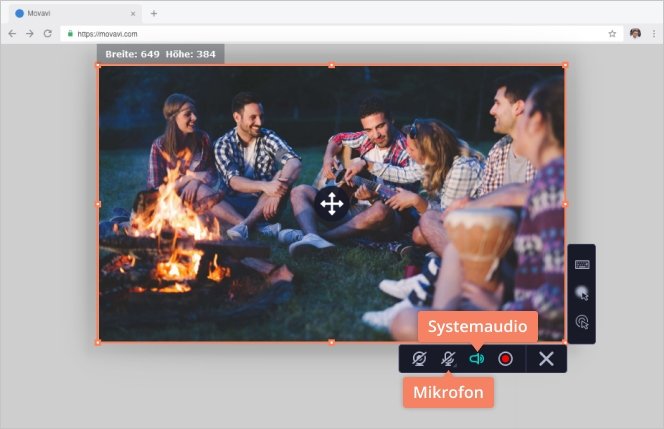Bookmark this page with star icon
The height and width of the screenshot is (429, 664).
(x=612, y=33)
